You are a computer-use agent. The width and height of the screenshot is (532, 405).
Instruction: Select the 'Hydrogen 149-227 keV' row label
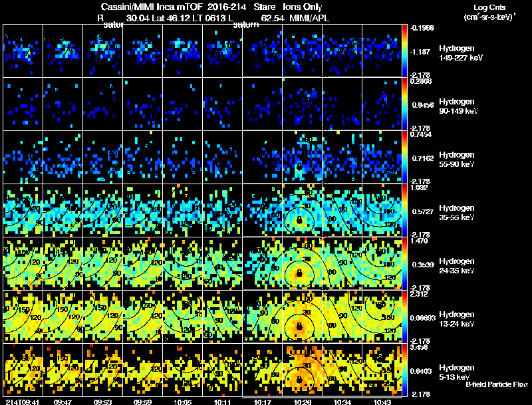click(x=461, y=53)
